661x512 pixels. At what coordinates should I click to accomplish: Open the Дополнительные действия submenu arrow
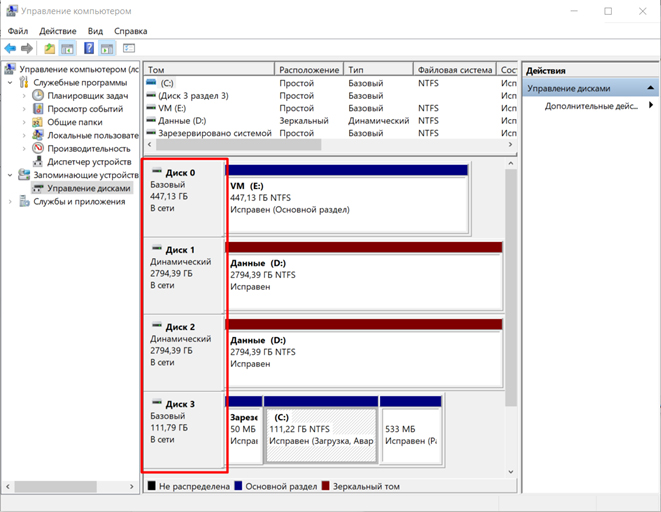(x=651, y=105)
